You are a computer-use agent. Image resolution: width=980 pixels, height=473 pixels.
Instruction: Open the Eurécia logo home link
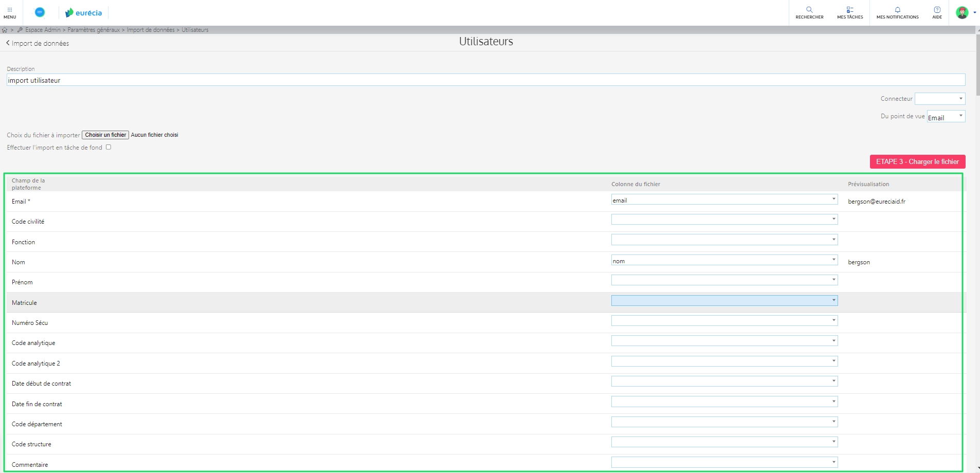pos(84,13)
